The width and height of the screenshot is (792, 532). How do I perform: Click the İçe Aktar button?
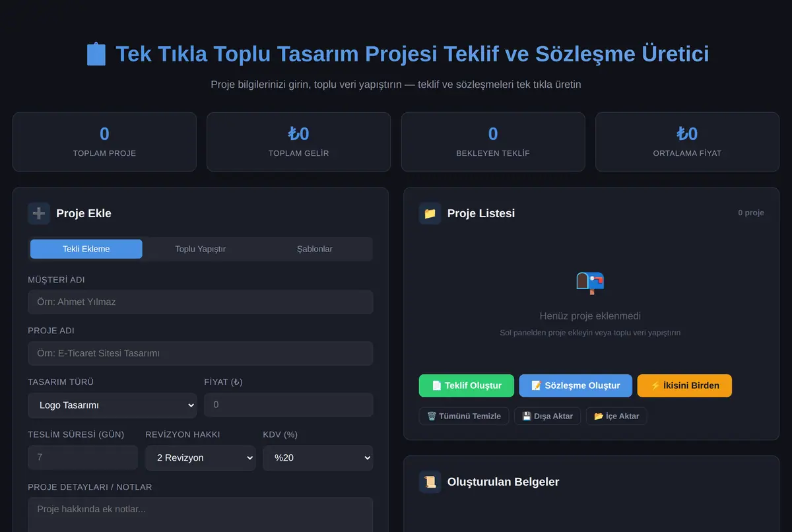[x=616, y=416]
